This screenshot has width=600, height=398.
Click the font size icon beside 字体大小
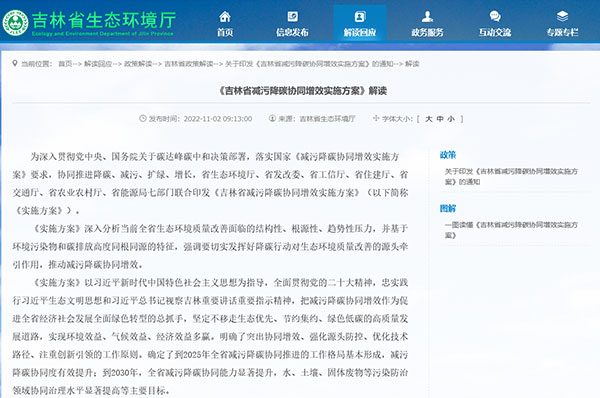376,119
